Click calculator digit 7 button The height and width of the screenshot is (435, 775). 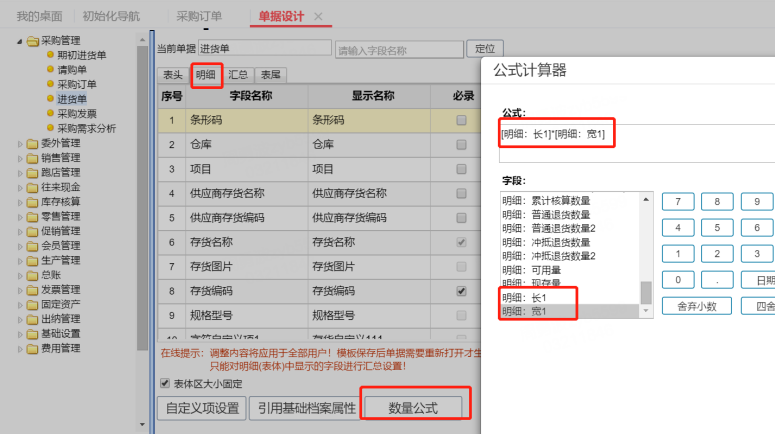(x=678, y=202)
